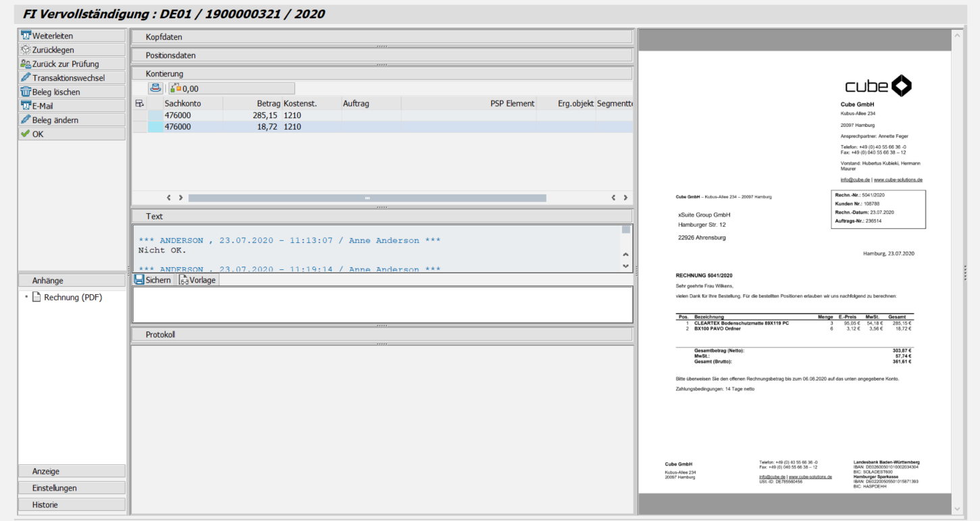Expand the Positionsdaten section
Image resolution: width=980 pixels, height=521 pixels.
click(382, 55)
